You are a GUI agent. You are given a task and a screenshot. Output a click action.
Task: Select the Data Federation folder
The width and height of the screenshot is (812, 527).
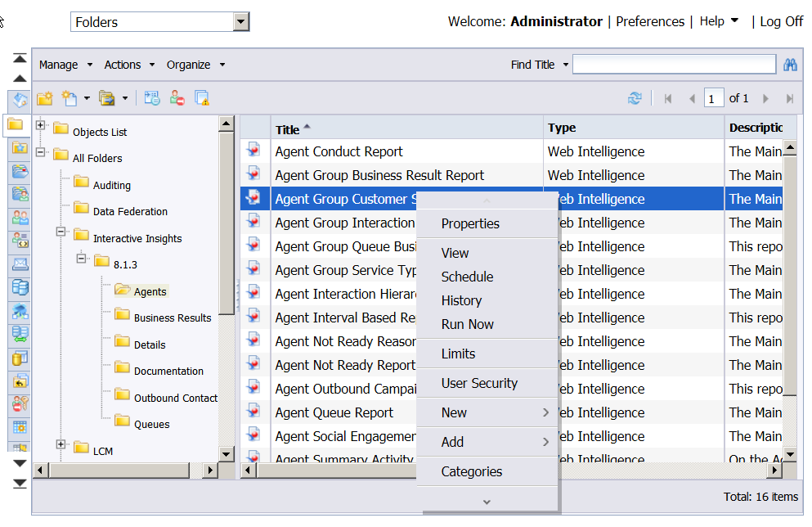point(130,211)
